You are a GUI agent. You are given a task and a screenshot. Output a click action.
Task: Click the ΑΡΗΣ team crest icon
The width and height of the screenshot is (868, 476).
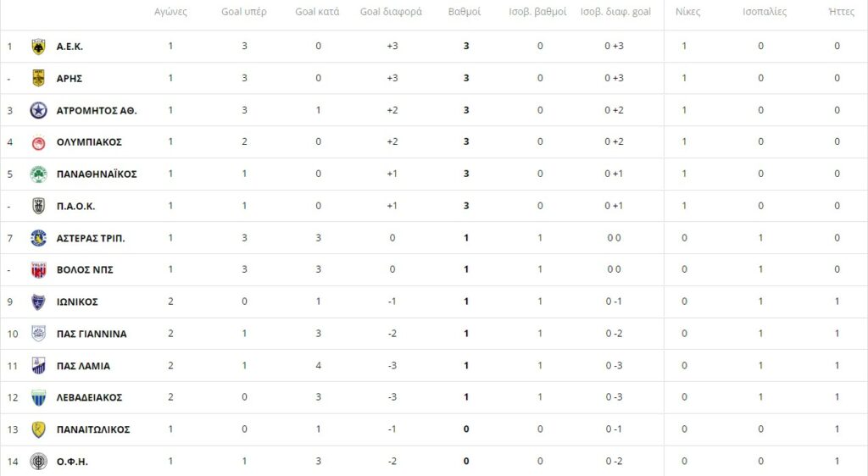38,79
